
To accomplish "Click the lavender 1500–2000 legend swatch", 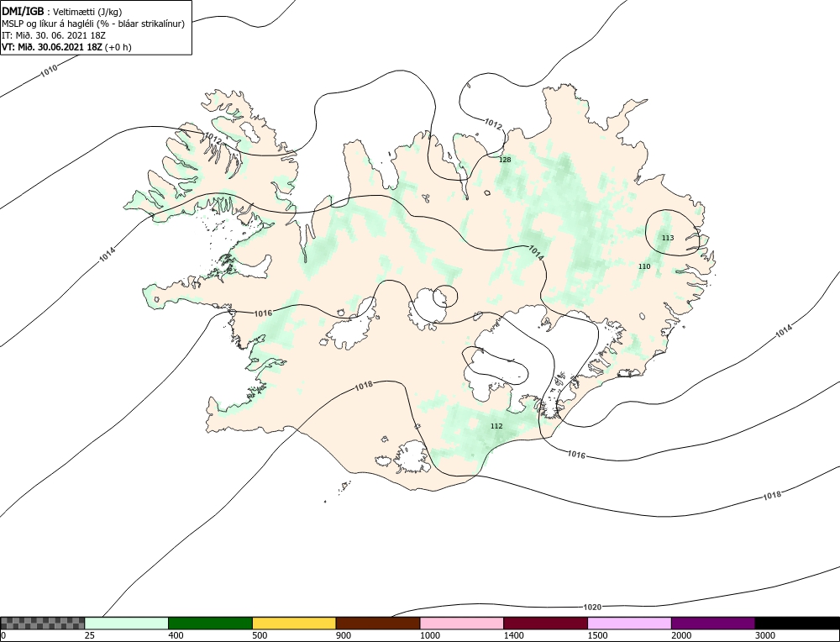I will tap(629, 623).
